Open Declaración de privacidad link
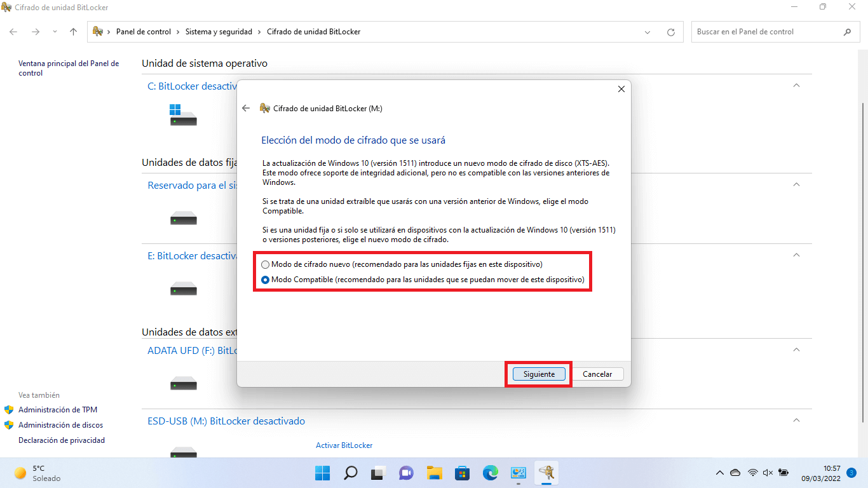This screenshot has height=488, width=868. click(x=62, y=440)
